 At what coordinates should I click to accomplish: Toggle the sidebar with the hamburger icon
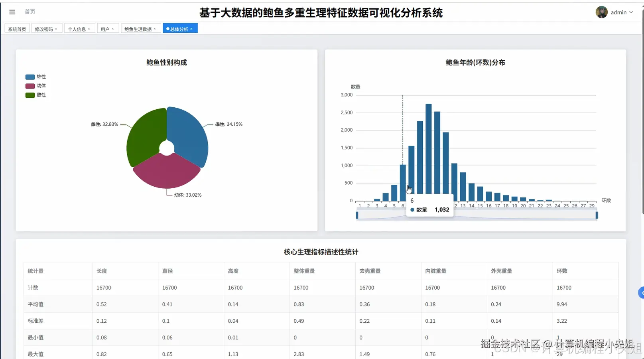click(12, 12)
